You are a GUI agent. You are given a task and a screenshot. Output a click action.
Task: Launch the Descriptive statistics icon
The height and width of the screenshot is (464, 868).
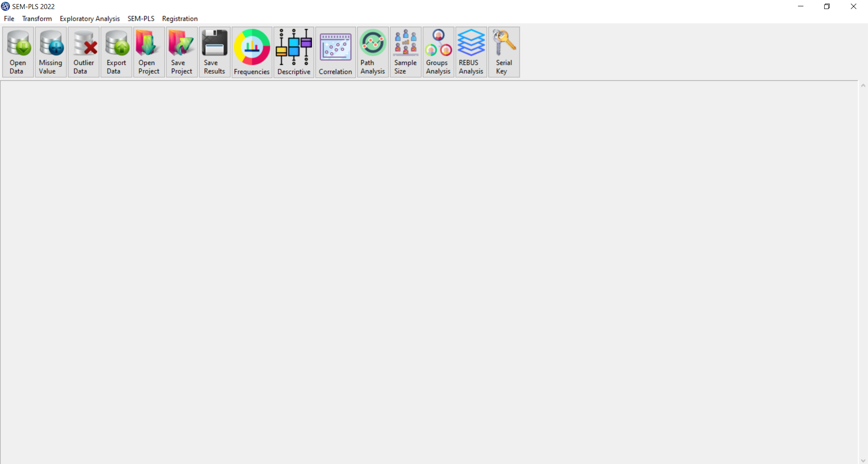294,52
